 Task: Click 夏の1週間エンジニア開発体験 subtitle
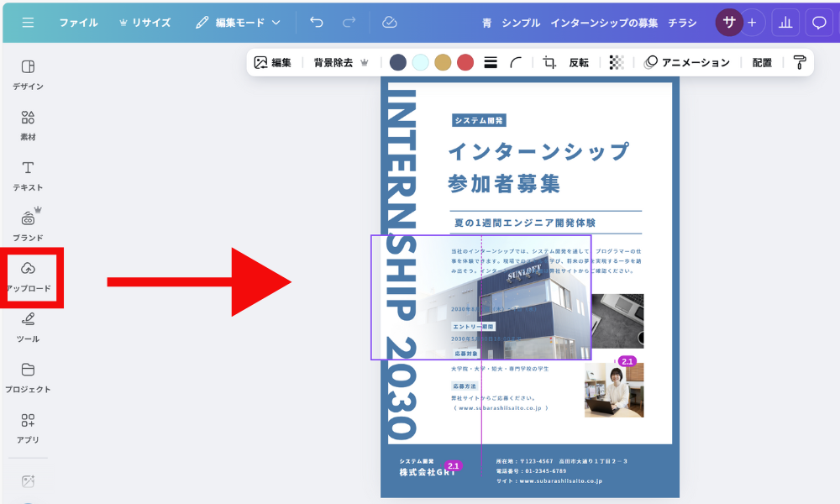[525, 223]
